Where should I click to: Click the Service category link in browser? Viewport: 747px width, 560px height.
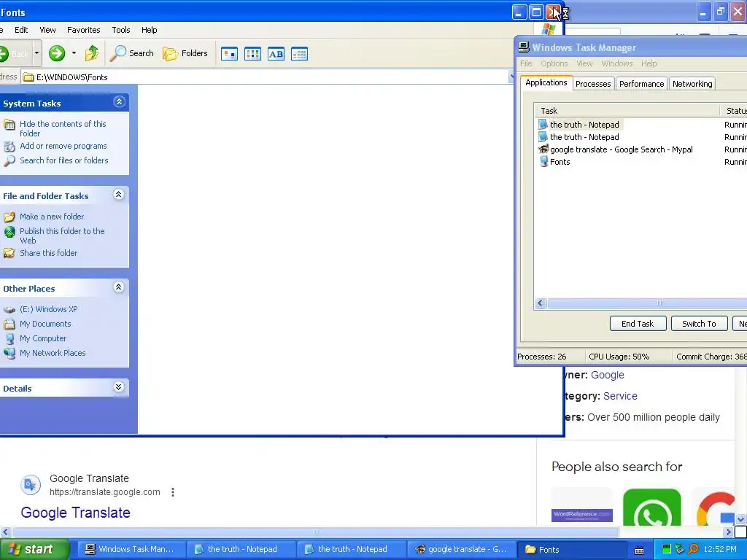coord(620,396)
